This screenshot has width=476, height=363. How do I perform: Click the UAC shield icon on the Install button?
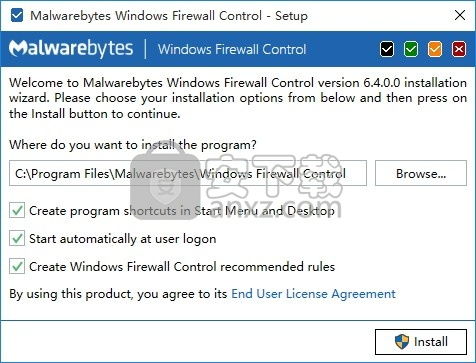click(401, 342)
